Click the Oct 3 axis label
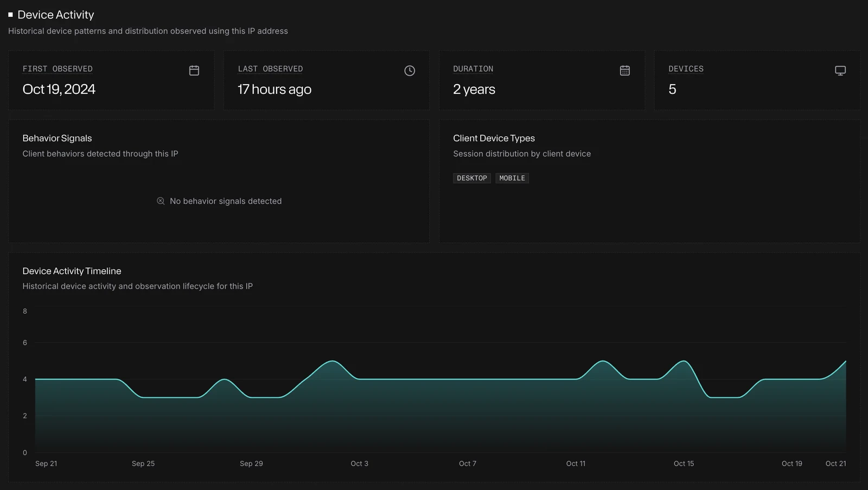The height and width of the screenshot is (490, 868). 359,463
